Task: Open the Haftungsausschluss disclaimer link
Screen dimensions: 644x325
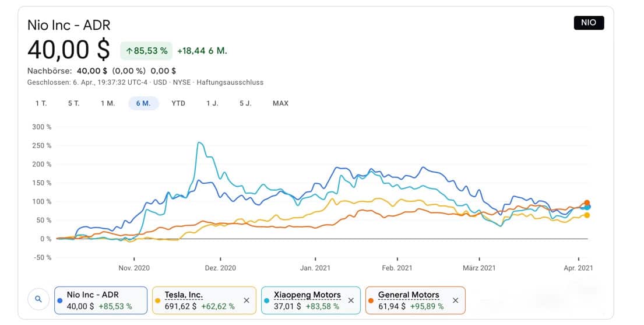Action: [x=230, y=82]
